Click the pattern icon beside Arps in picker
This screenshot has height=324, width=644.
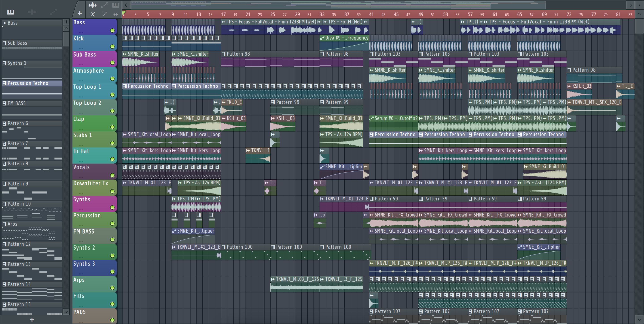[4, 224]
